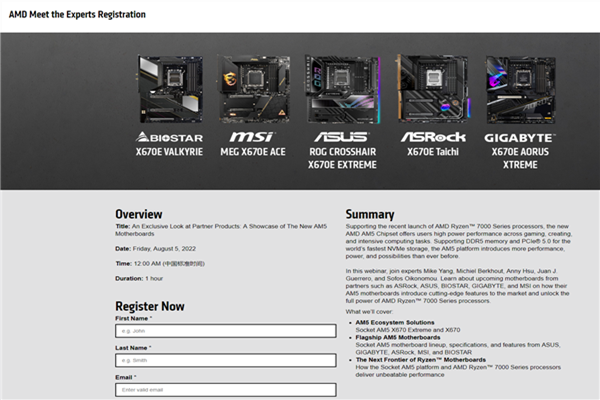Viewport: 600px width, 400px height.
Task: Click into the Email input field
Action: pos(225,388)
